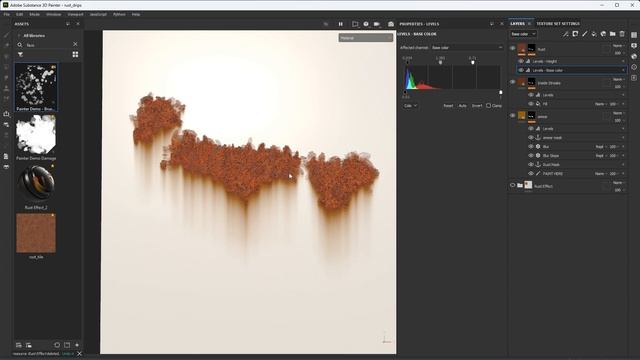This screenshot has height=360, width=640.
Task: Open the Rust layer blending mode dropdown
Action: (619, 46)
